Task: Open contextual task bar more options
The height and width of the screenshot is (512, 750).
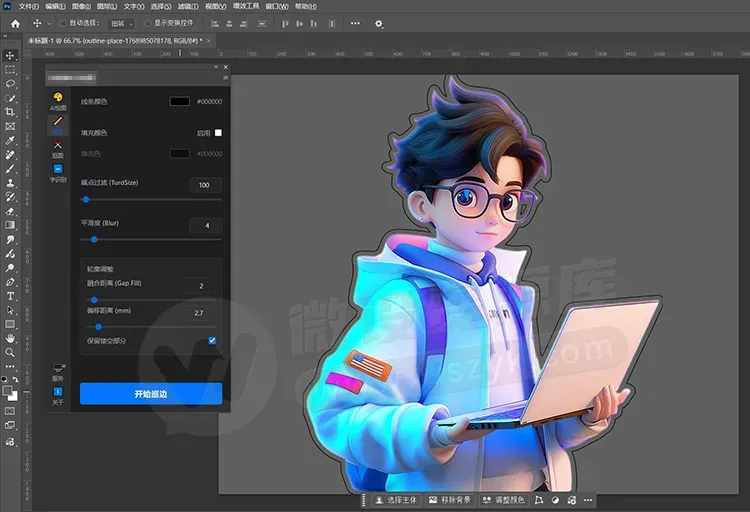Action: [588, 500]
